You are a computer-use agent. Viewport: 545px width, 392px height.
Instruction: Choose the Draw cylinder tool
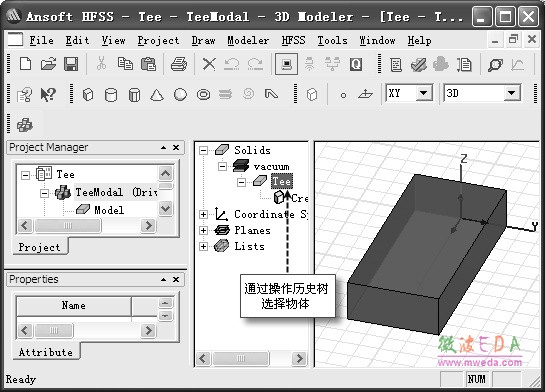click(111, 94)
